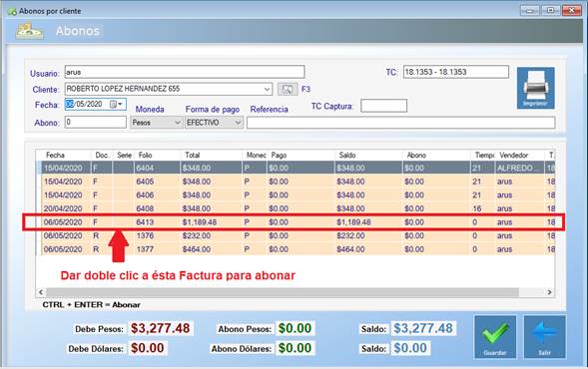Select remission row with folio 1376
This screenshot has width=588, height=369.
click(x=295, y=235)
